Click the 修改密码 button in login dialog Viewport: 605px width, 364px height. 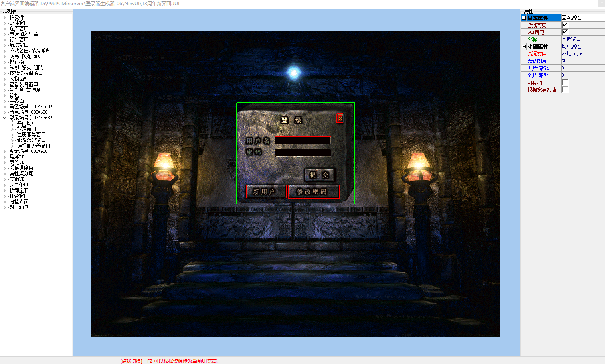pos(313,192)
